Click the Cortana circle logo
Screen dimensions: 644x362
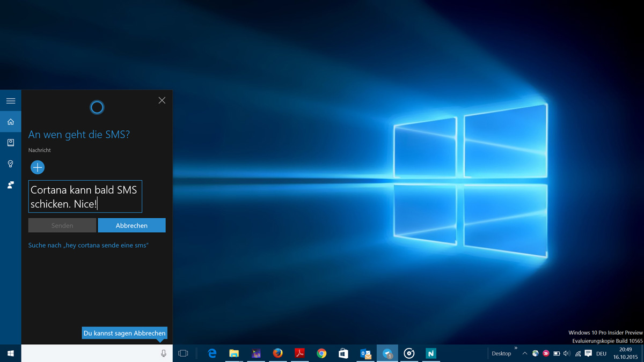coord(97,107)
